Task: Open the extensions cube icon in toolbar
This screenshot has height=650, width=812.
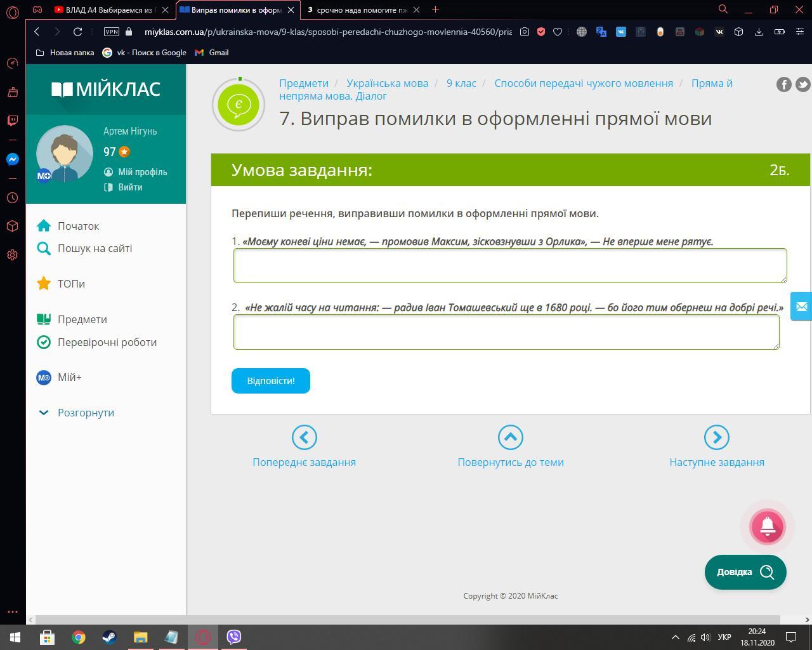Action: [739, 32]
